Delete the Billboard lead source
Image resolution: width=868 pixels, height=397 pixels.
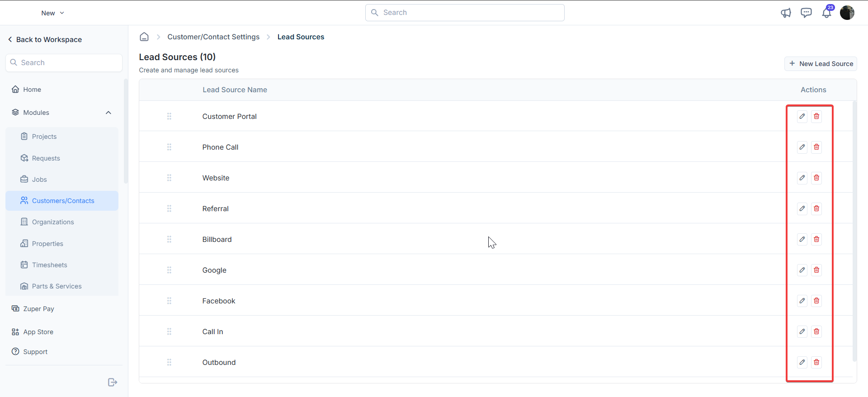pos(816,239)
